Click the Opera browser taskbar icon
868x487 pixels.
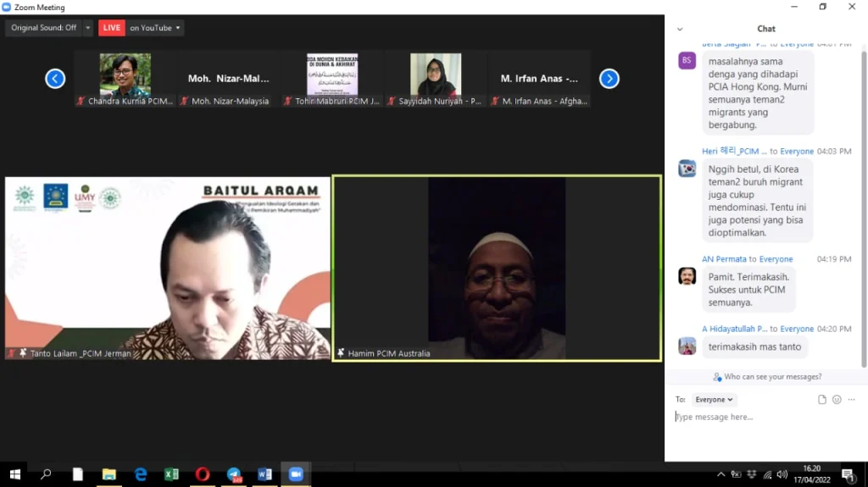[x=203, y=474]
